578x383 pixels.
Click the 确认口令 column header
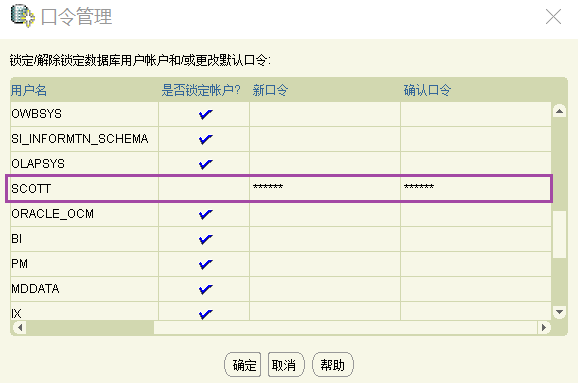(x=427, y=90)
